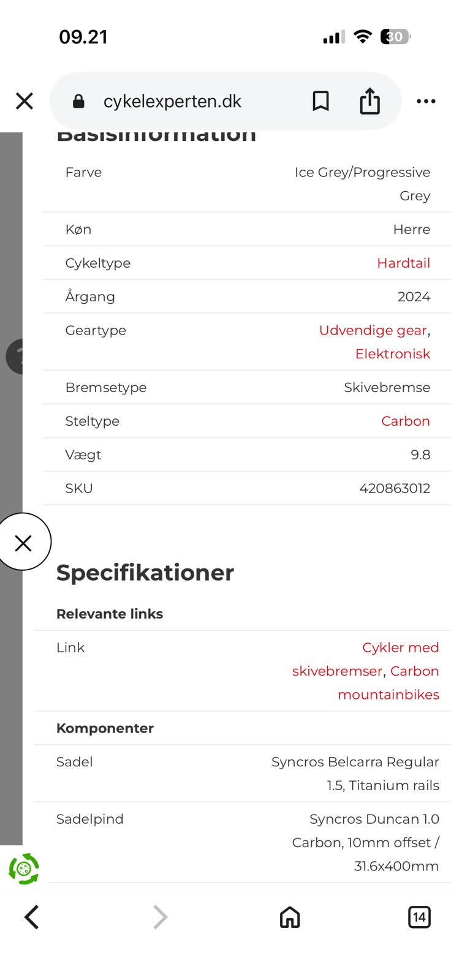451x980 pixels.
Task: Follow the Udvendige gear link
Action: tap(373, 330)
